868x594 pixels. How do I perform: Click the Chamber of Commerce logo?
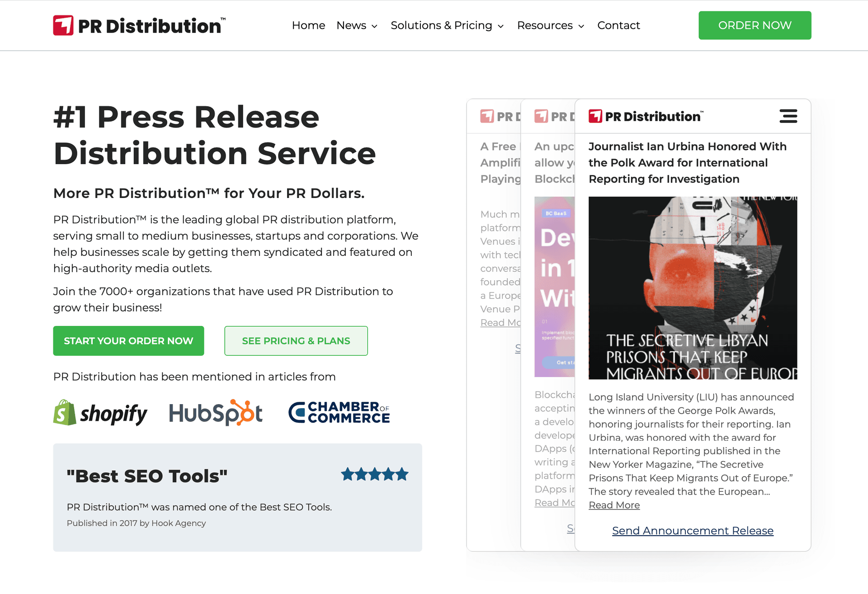point(339,412)
